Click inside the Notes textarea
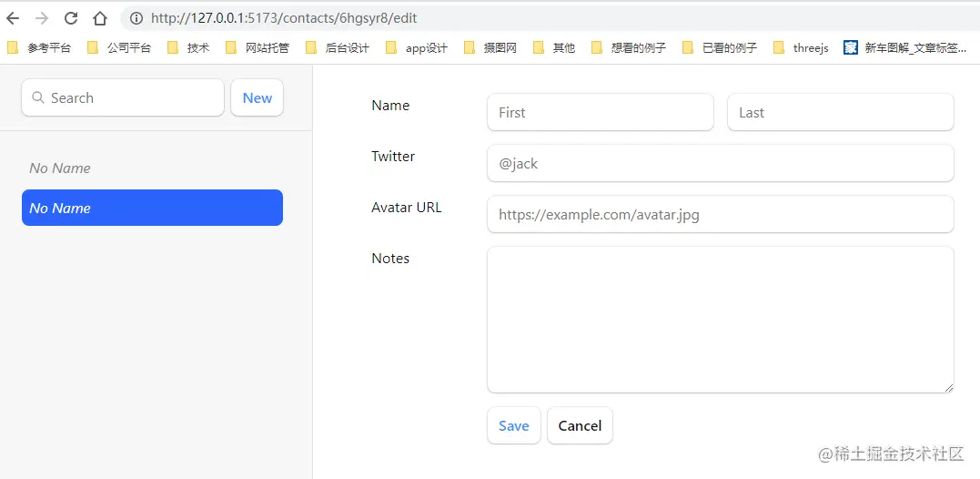The height and width of the screenshot is (479, 980). (721, 320)
